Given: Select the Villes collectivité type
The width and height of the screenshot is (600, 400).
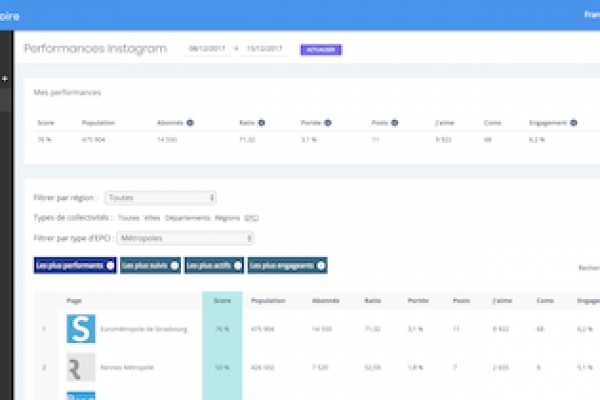Looking at the screenshot, I should click(x=152, y=218).
